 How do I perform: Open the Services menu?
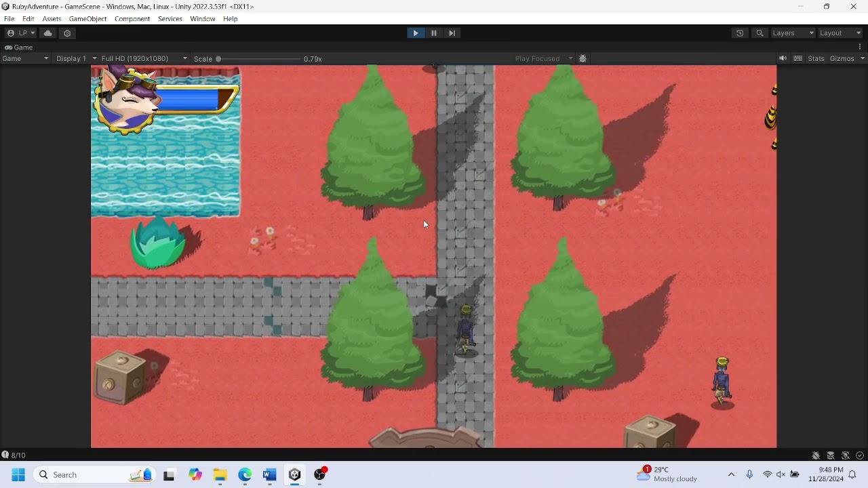point(170,19)
